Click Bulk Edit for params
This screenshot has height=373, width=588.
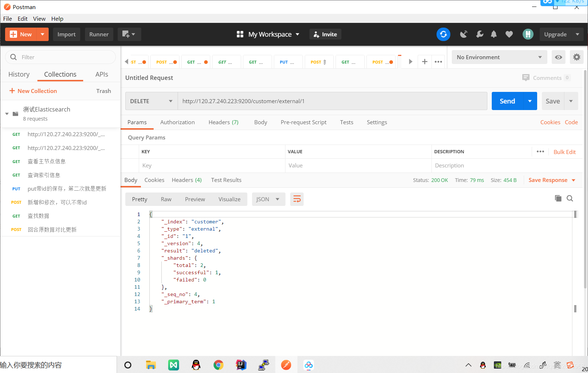[x=564, y=152]
